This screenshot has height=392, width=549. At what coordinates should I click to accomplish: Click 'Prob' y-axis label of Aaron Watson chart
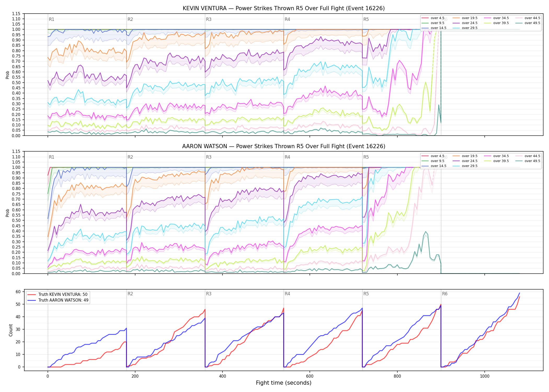8,213
